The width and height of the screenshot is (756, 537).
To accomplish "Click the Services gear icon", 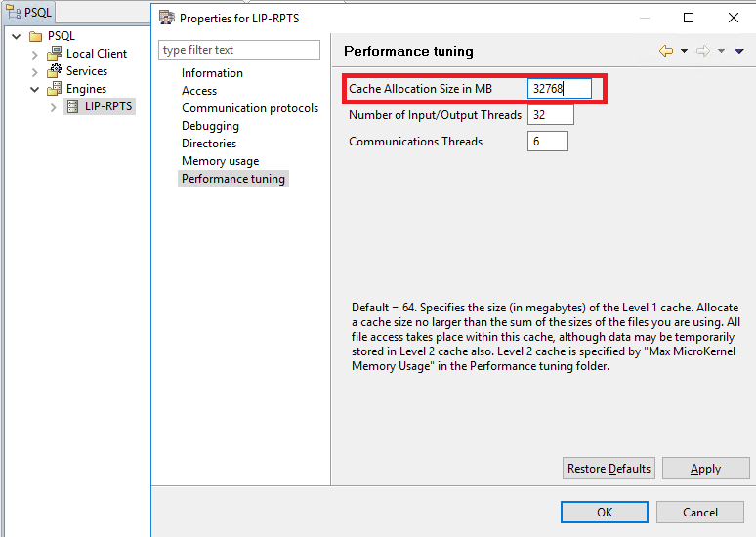I will [55, 71].
